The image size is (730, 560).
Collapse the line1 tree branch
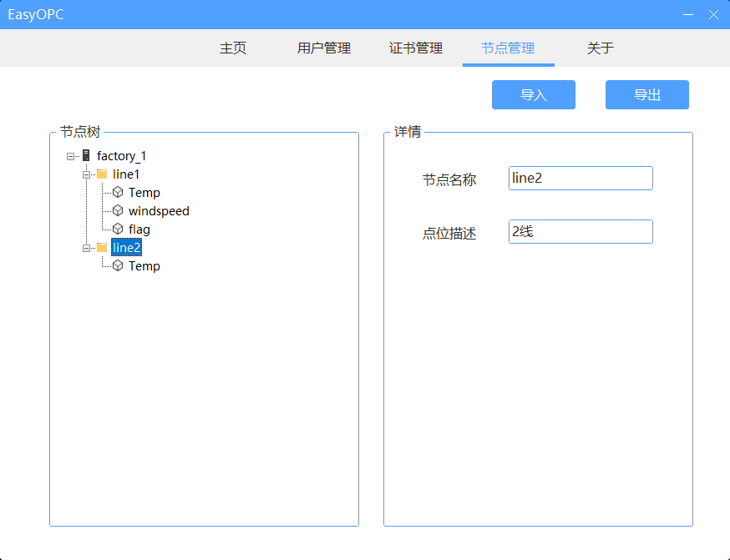87,174
